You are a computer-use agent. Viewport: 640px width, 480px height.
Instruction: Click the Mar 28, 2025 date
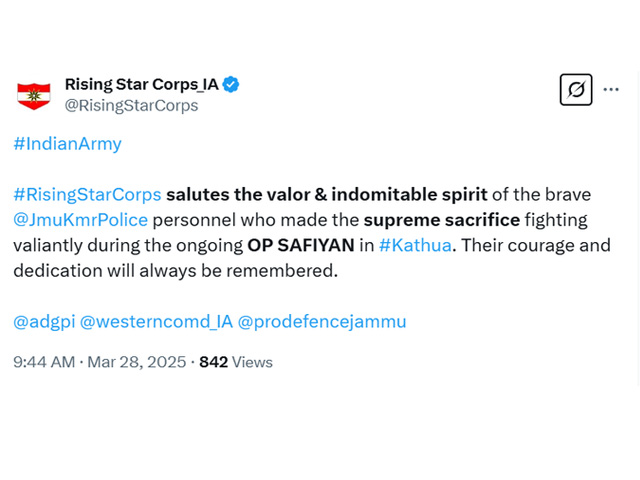pos(137,362)
